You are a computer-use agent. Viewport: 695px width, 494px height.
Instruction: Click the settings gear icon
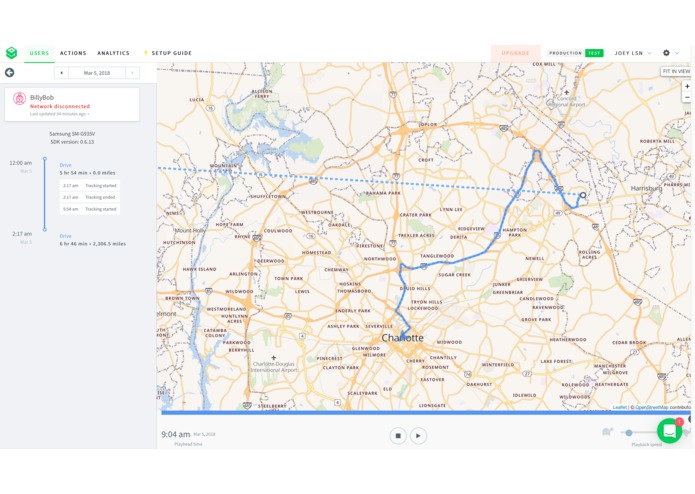tap(666, 53)
